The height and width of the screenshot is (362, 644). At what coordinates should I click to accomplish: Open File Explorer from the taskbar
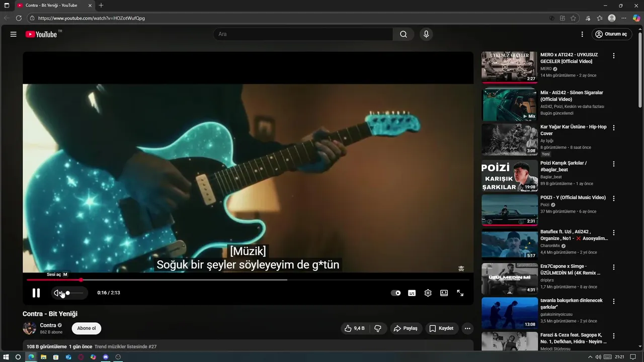click(x=43, y=357)
